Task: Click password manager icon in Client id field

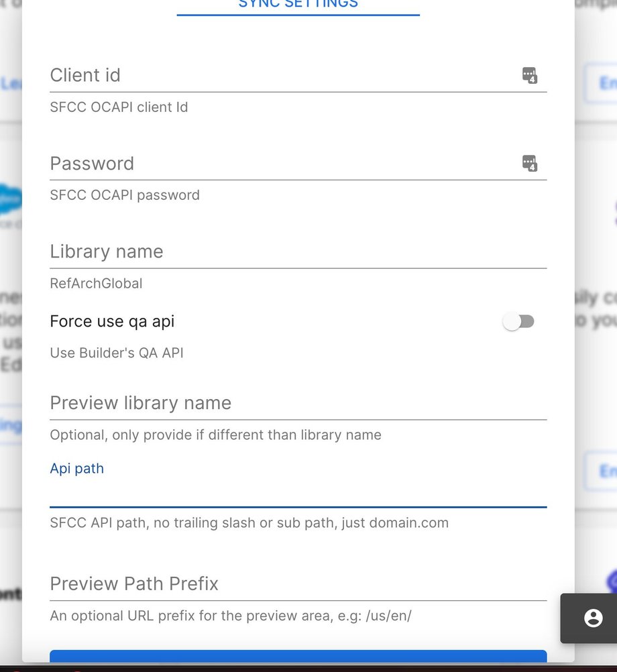Action: (530, 75)
